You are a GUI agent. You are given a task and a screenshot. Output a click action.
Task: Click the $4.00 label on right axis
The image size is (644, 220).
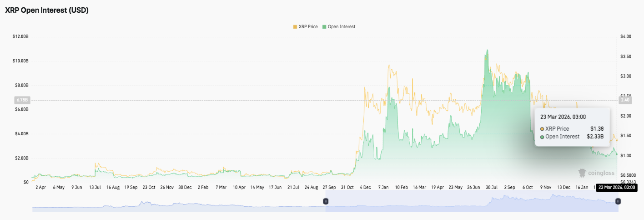[625, 36]
